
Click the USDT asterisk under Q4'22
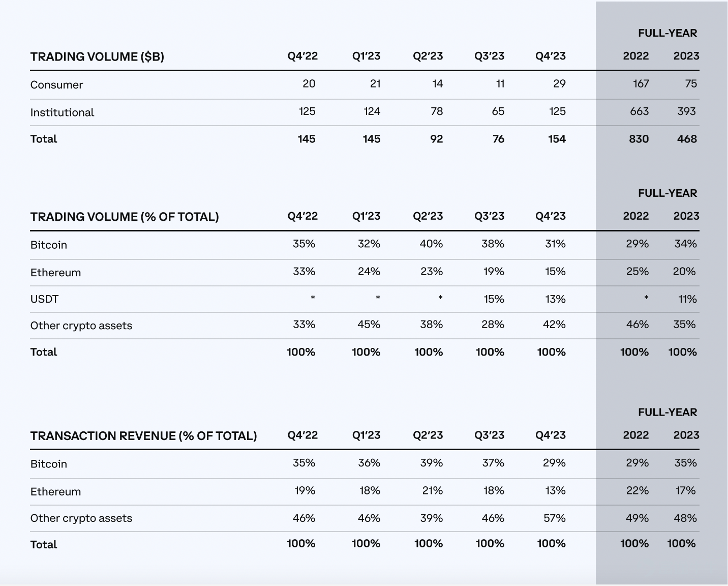pyautogui.click(x=313, y=298)
